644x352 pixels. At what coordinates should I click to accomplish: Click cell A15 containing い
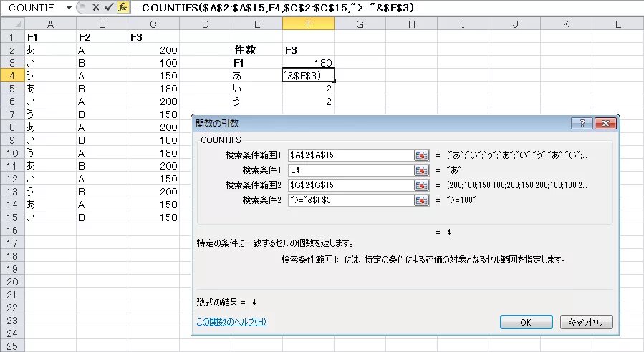50,217
